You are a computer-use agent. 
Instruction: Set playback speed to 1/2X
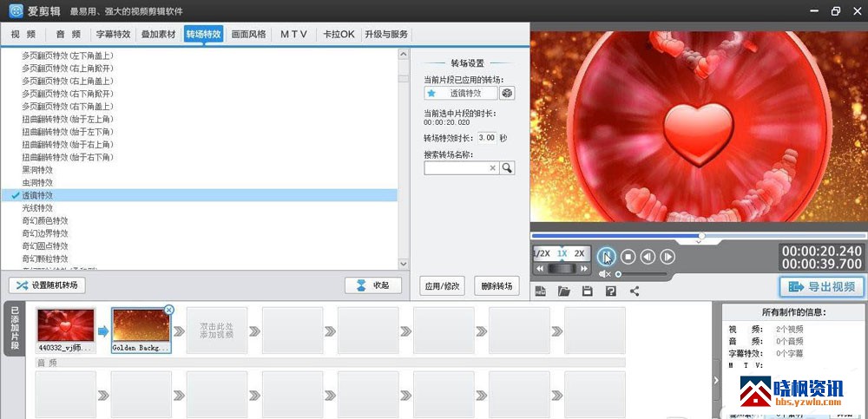pos(542,253)
